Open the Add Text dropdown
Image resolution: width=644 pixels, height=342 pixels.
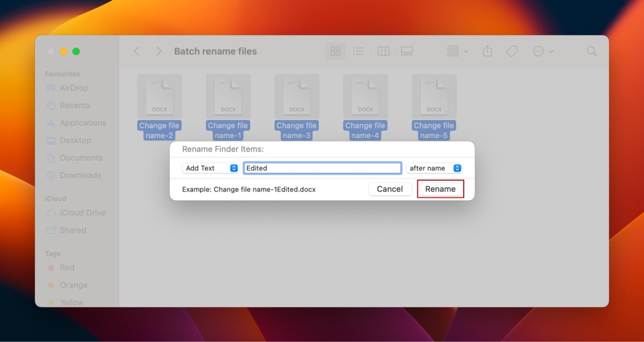click(x=210, y=168)
